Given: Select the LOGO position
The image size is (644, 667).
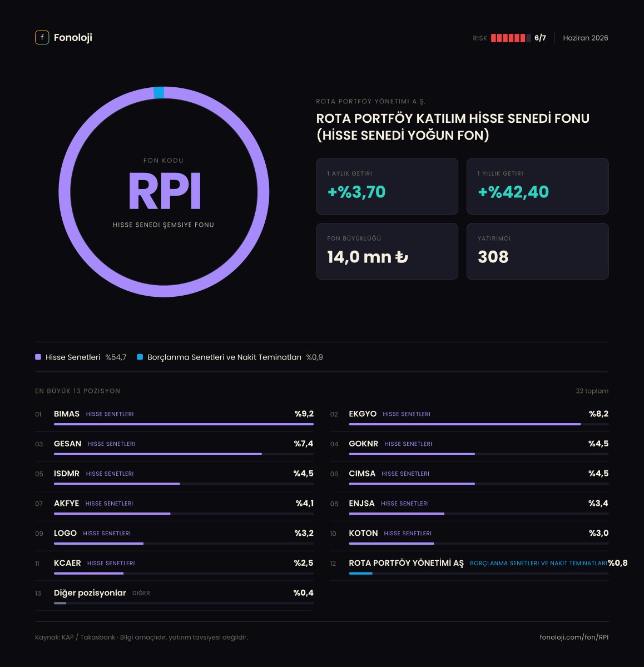Looking at the screenshot, I should click(174, 537).
